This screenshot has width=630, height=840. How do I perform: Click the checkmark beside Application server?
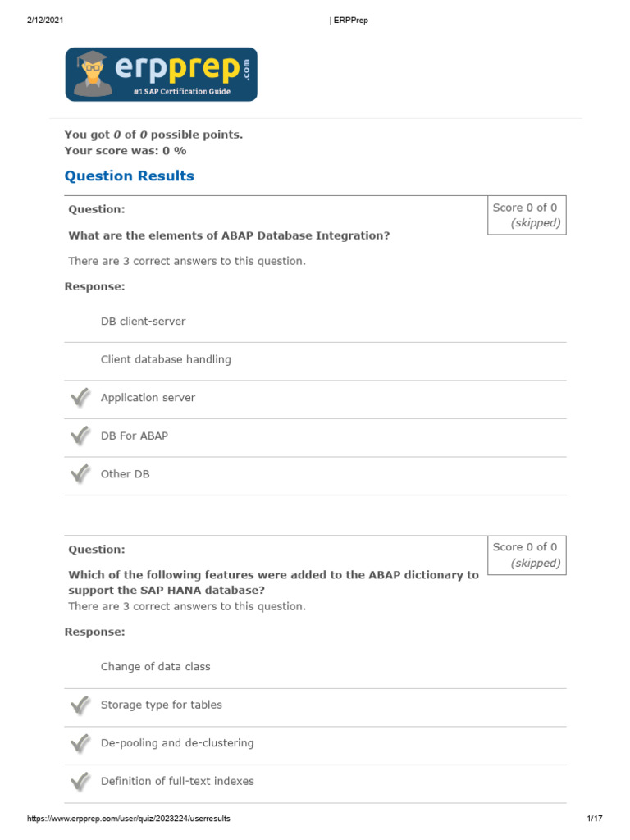point(80,398)
